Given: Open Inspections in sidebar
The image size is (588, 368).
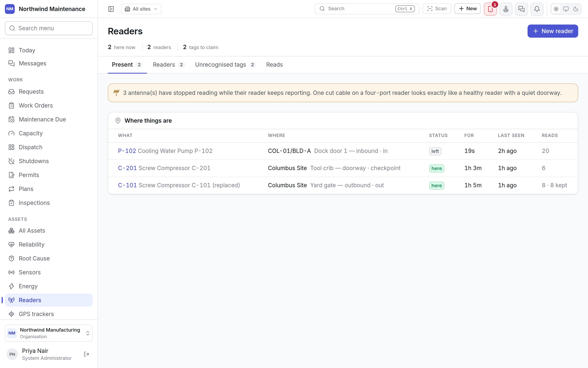Looking at the screenshot, I should coord(49,203).
